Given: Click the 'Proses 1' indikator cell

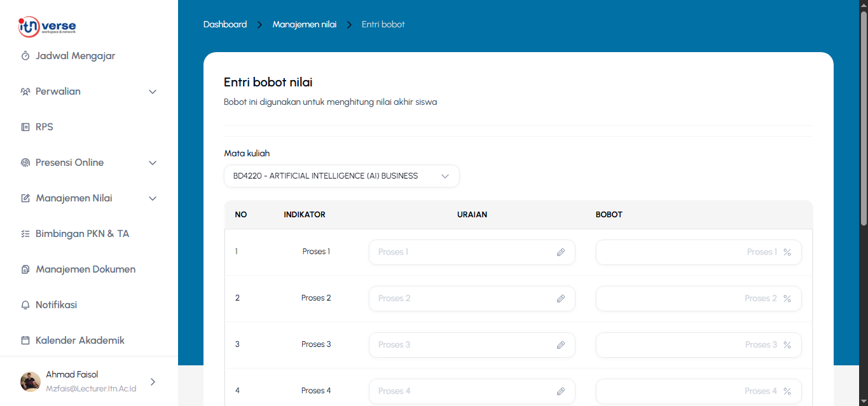Looking at the screenshot, I should tap(316, 252).
